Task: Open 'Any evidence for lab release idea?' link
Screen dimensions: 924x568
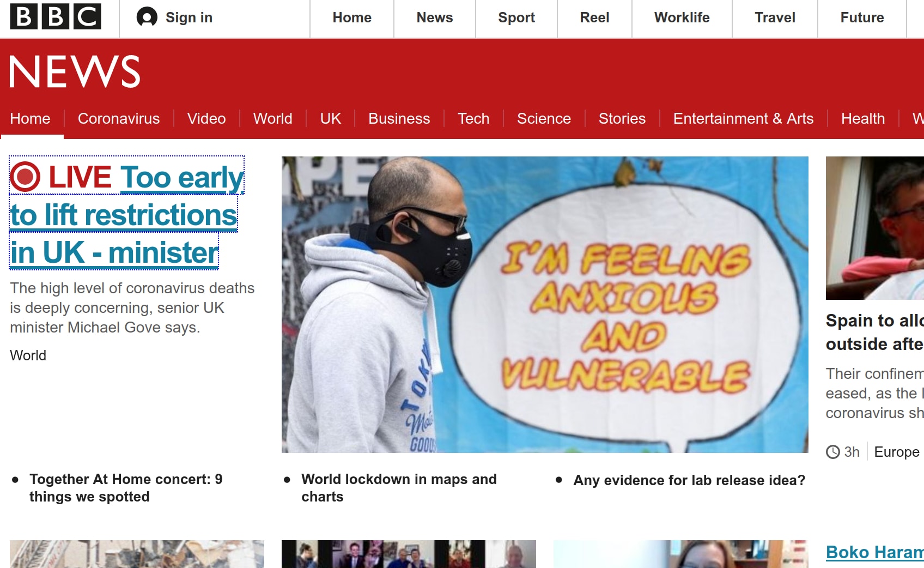Action: pos(689,480)
